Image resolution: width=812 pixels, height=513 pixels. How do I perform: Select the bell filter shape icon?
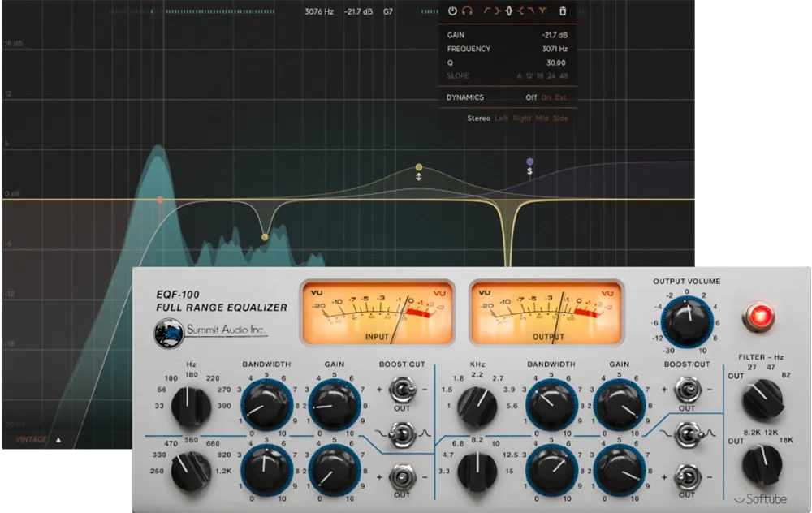pyautogui.click(x=509, y=11)
